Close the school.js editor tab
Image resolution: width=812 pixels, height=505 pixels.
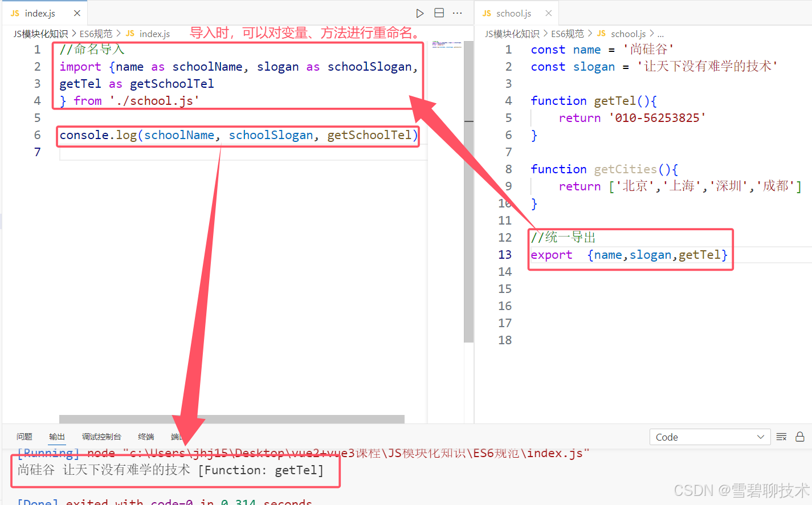click(x=549, y=13)
